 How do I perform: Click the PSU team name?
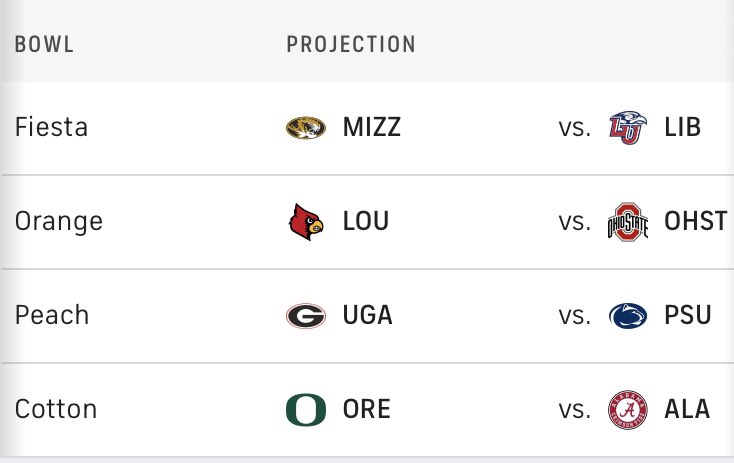(x=688, y=315)
